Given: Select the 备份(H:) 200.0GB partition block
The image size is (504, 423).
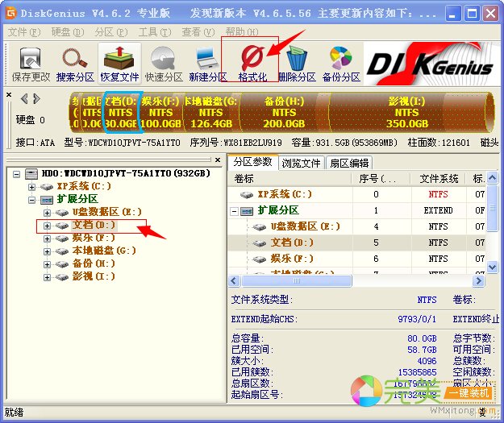Looking at the screenshot, I should [284, 113].
